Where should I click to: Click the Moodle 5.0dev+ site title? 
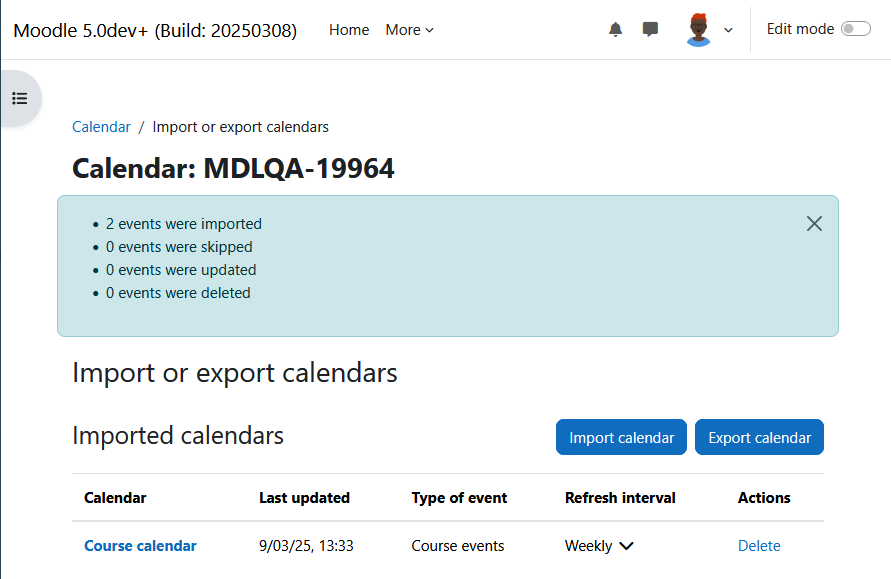click(x=155, y=31)
